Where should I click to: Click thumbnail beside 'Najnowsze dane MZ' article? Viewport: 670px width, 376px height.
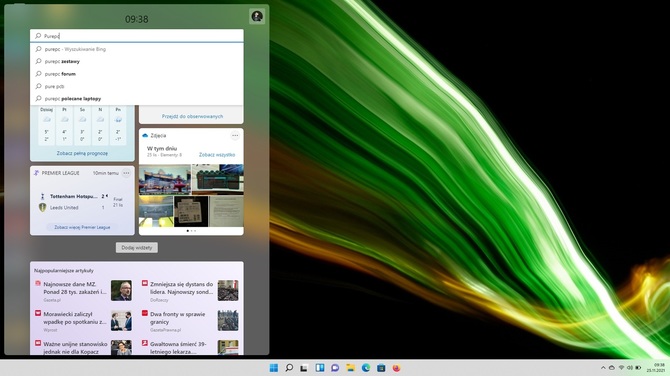(x=121, y=291)
